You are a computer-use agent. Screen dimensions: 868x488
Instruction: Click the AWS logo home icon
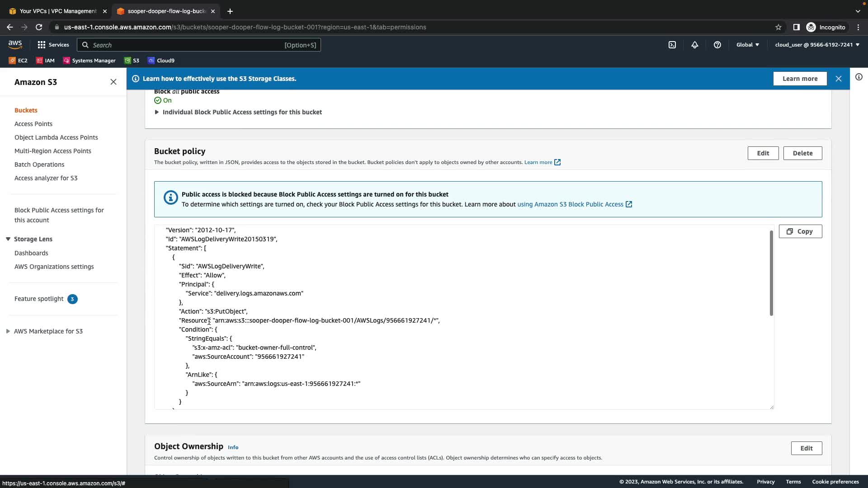15,44
